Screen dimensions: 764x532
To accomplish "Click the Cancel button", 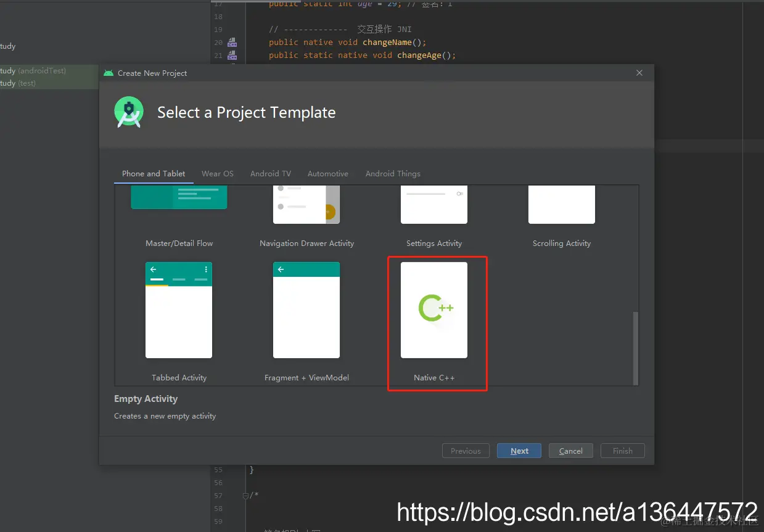I will point(571,451).
